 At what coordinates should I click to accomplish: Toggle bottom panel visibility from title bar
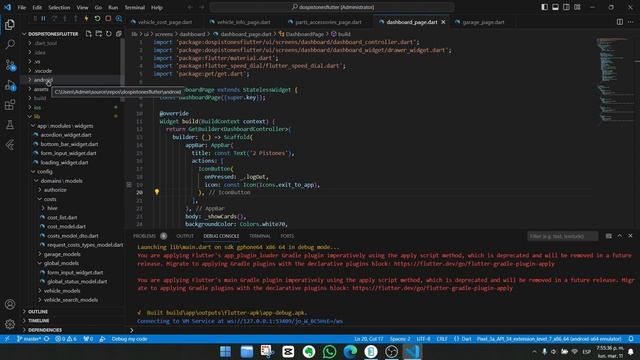point(556,7)
